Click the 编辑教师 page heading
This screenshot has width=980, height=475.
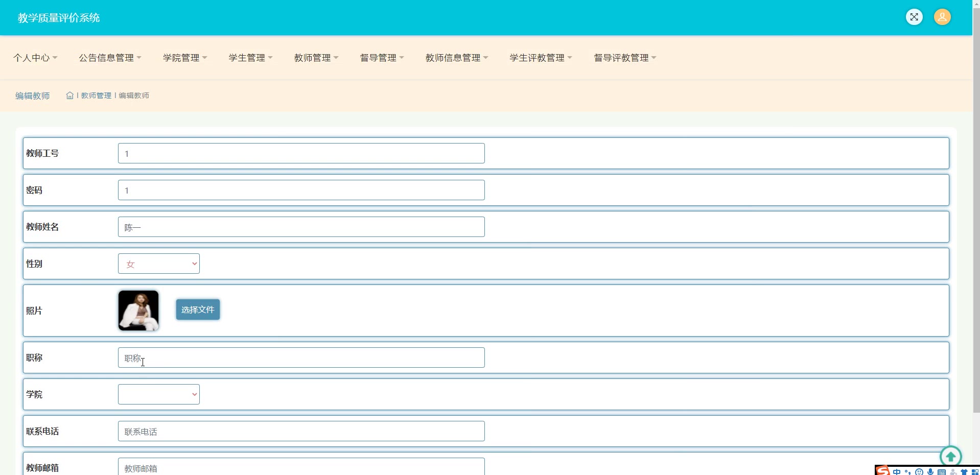(x=33, y=96)
